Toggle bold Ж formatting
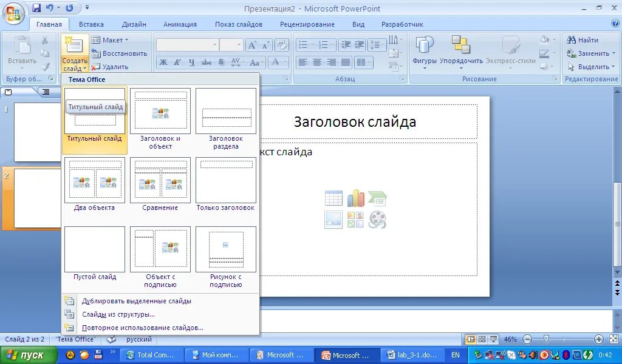622x364 pixels. click(x=163, y=62)
